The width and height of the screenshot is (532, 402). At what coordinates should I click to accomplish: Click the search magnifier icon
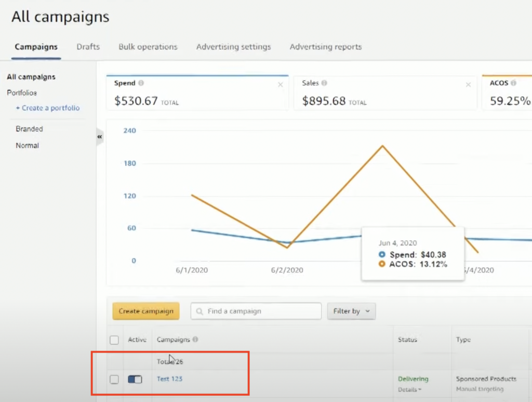coord(200,312)
